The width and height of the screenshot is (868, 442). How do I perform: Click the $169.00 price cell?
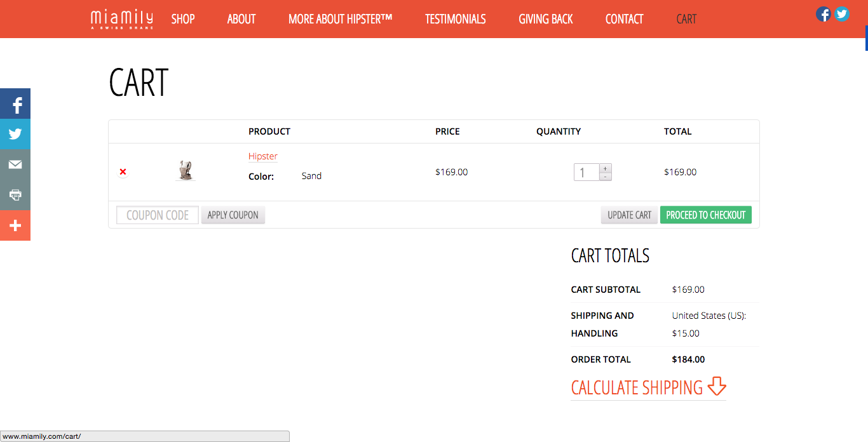point(451,172)
